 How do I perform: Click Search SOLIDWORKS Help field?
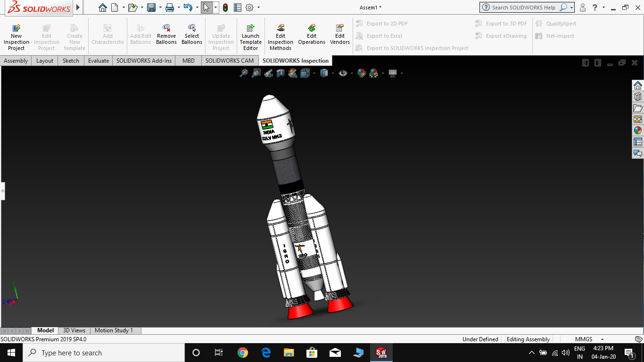[x=523, y=8]
